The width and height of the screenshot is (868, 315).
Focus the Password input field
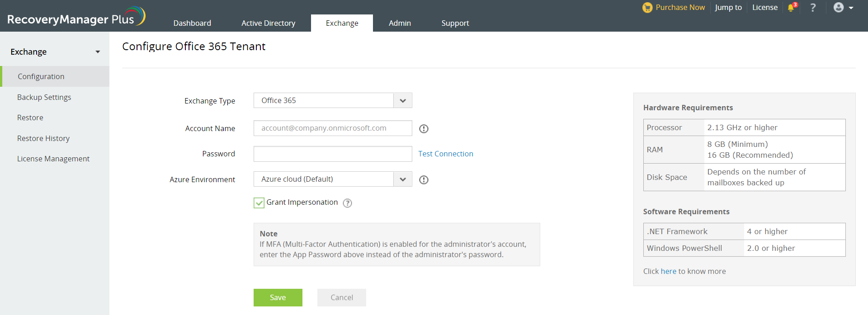click(x=333, y=154)
